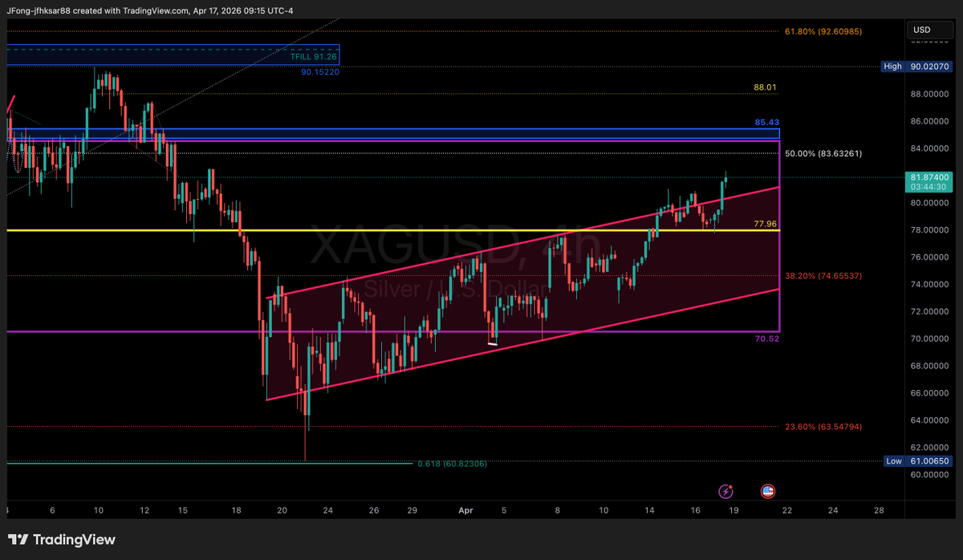Click 76.00000 on the price axis
Image resolution: width=963 pixels, height=560 pixels.
(931, 258)
